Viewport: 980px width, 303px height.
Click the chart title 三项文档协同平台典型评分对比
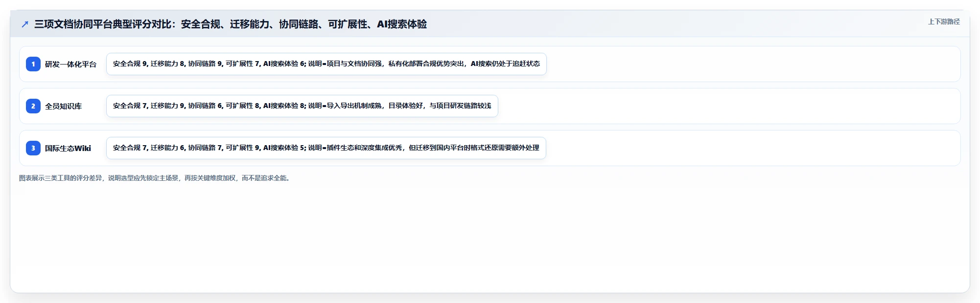(x=231, y=24)
